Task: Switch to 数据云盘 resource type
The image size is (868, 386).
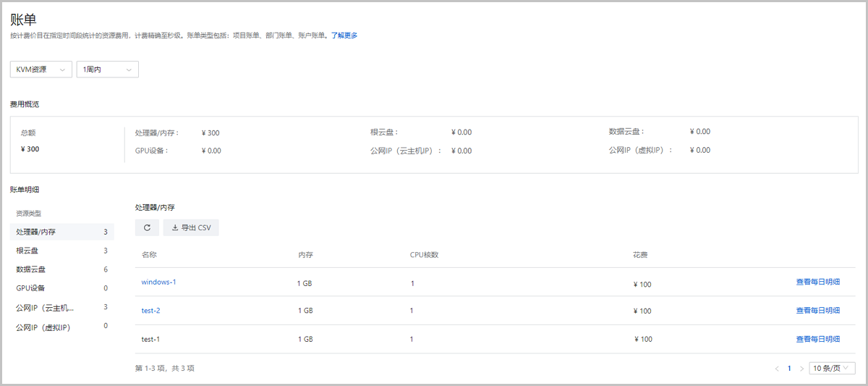Action: (x=30, y=269)
